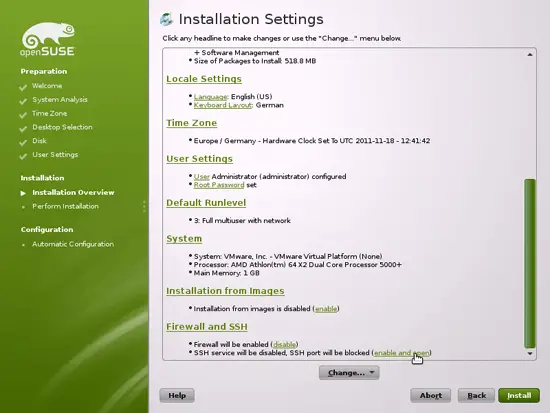550x413 pixels.
Task: Click the 'Europe / Germany' time zone line
Action: [312, 141]
